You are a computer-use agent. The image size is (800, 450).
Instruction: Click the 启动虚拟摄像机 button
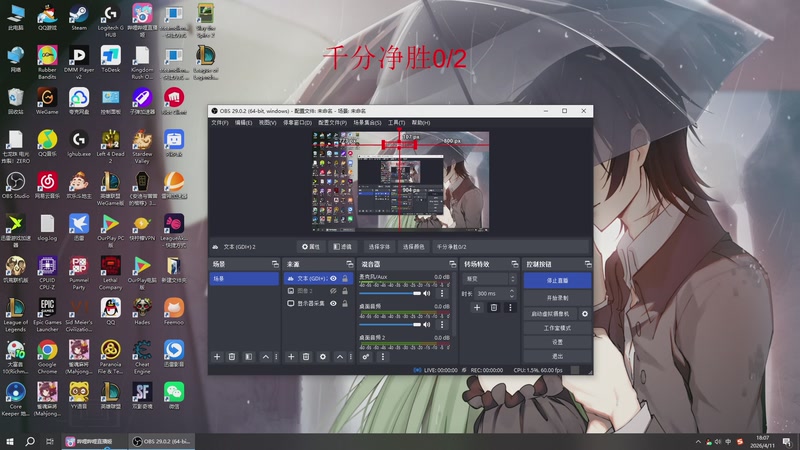tap(550, 314)
